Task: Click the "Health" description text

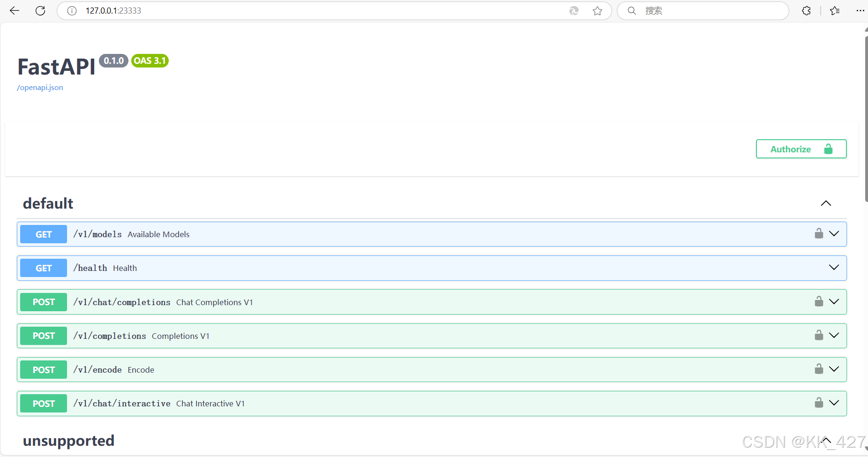Action: [125, 268]
